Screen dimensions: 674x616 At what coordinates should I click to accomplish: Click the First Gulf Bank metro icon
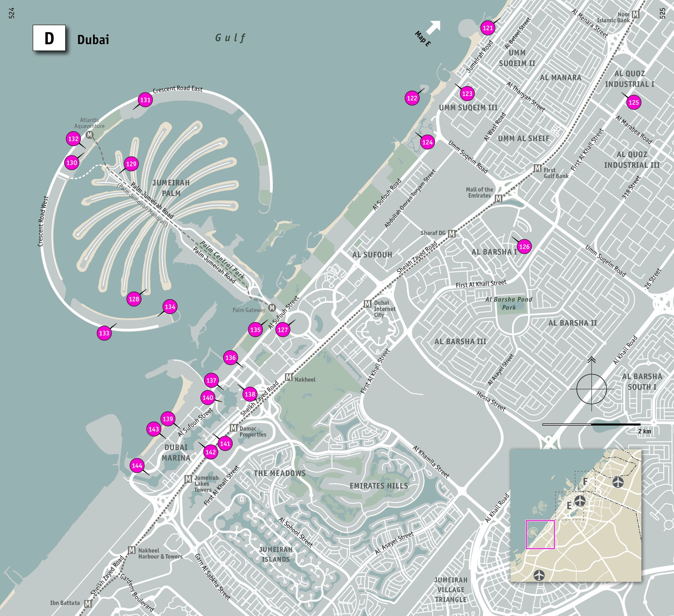[538, 168]
